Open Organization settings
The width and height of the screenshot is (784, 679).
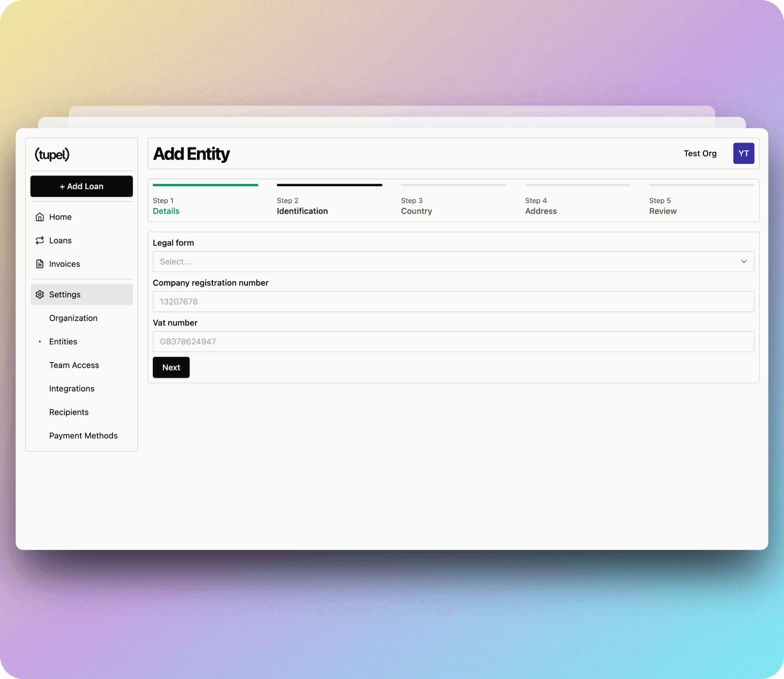(x=73, y=318)
